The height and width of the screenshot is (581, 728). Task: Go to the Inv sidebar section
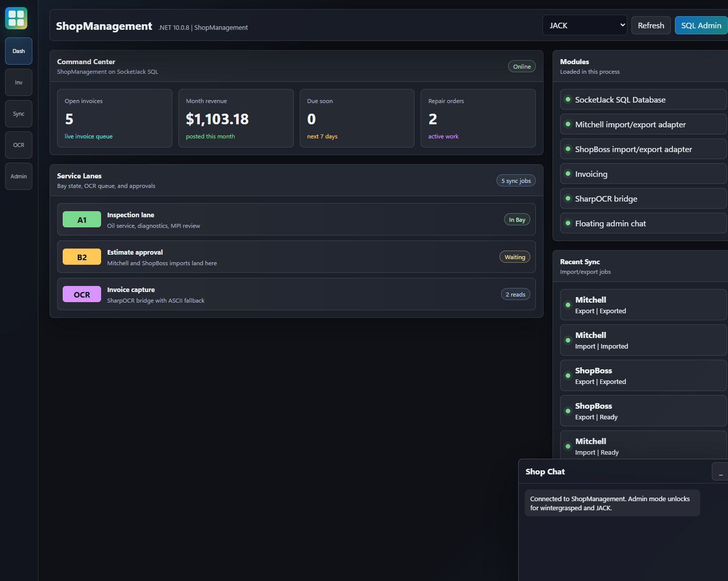[19, 82]
